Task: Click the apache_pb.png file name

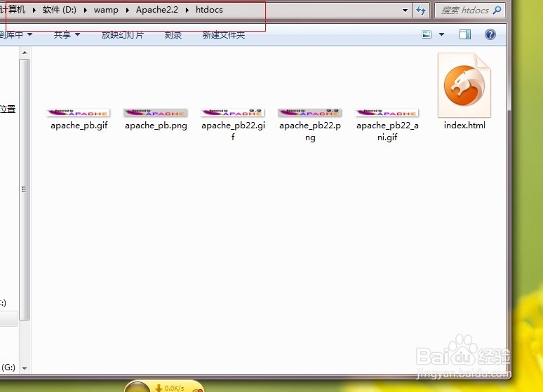Action: pos(156,126)
